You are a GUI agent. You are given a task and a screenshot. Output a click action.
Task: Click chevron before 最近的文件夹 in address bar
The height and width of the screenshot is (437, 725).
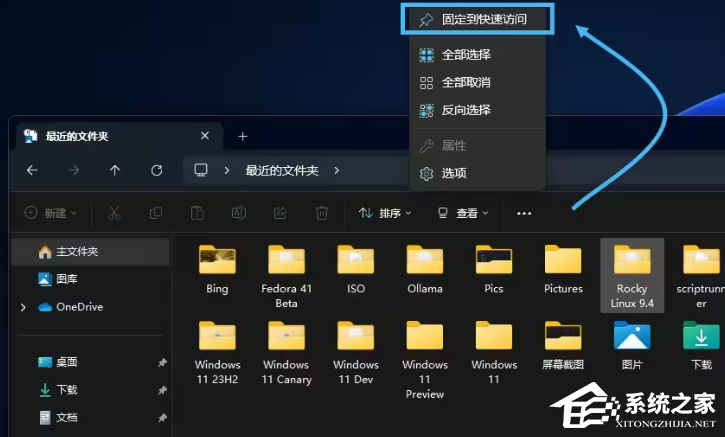coord(227,171)
